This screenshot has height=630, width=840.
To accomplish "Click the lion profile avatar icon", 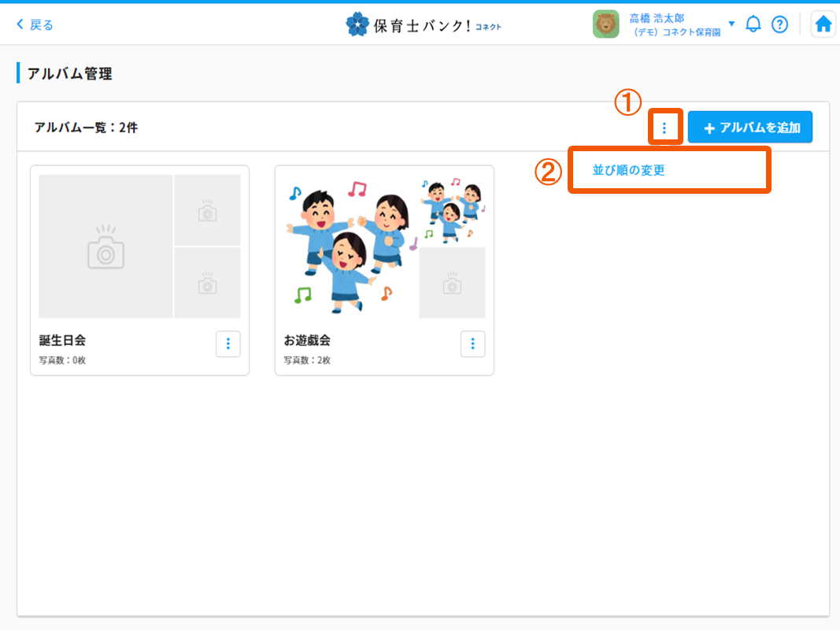I will 605,24.
